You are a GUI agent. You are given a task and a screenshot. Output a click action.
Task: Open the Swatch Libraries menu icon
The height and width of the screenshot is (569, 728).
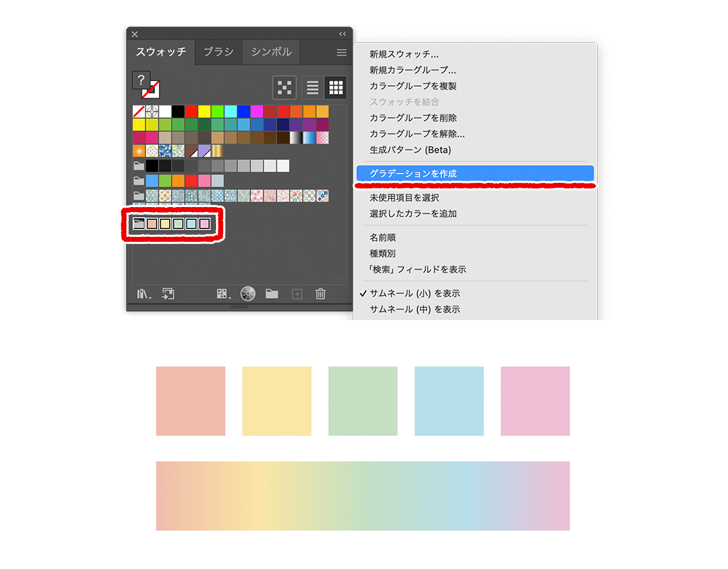pos(144,294)
